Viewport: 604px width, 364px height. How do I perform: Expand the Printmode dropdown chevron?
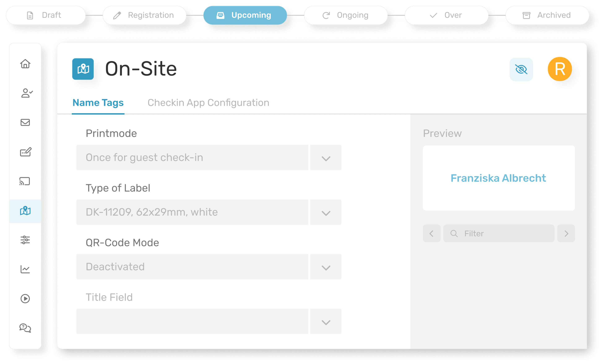point(325,158)
